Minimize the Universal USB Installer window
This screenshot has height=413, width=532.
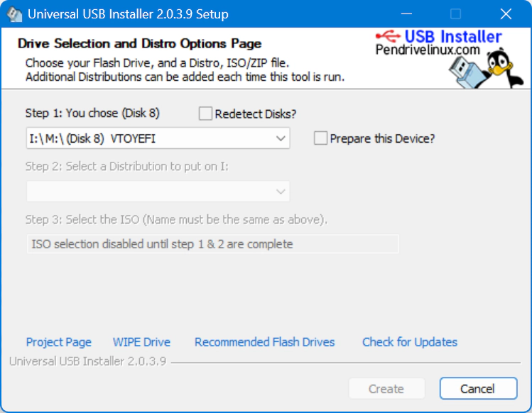tap(406, 14)
